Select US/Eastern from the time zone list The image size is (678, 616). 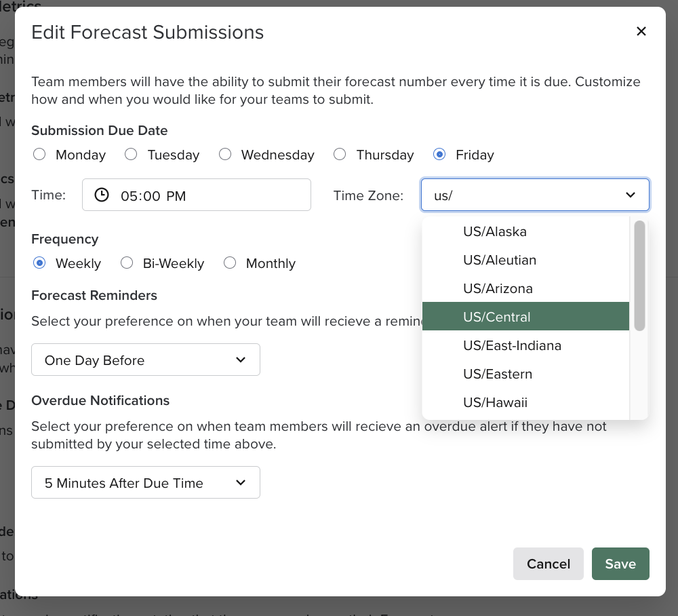click(497, 374)
